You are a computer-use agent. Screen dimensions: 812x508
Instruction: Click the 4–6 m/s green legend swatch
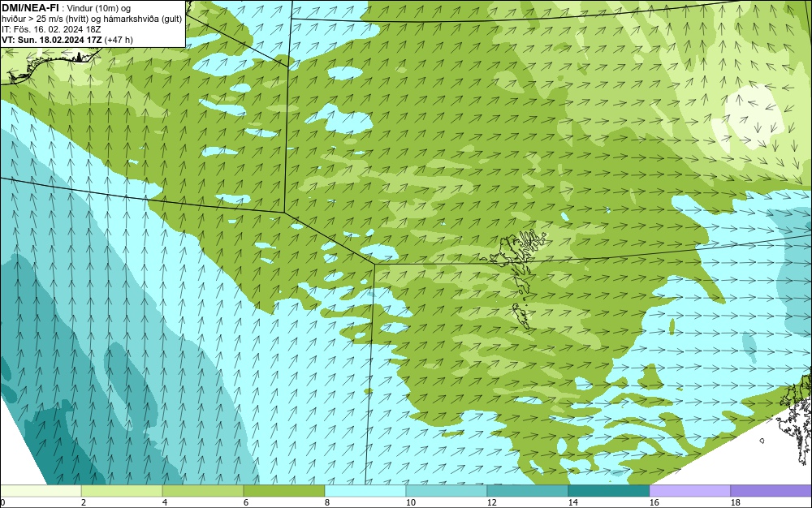(x=203, y=490)
